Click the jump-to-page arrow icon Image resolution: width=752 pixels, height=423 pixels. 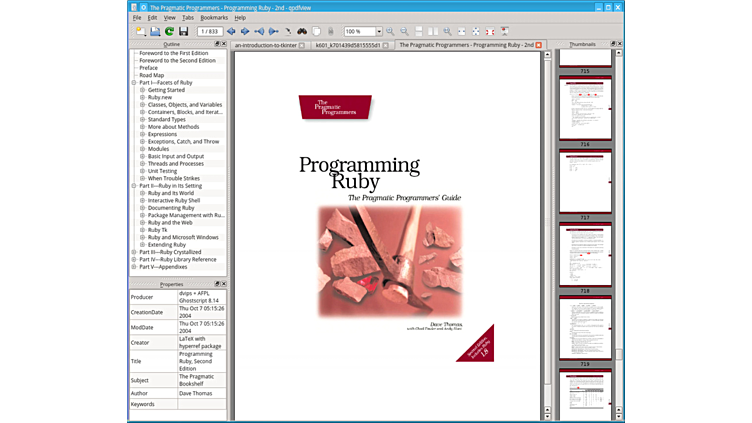click(x=288, y=32)
